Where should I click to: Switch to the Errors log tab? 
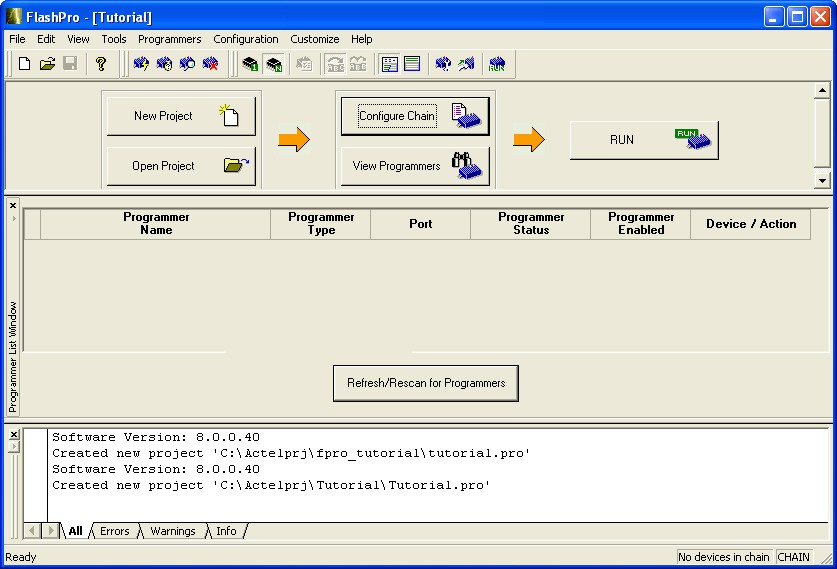pyautogui.click(x=115, y=531)
